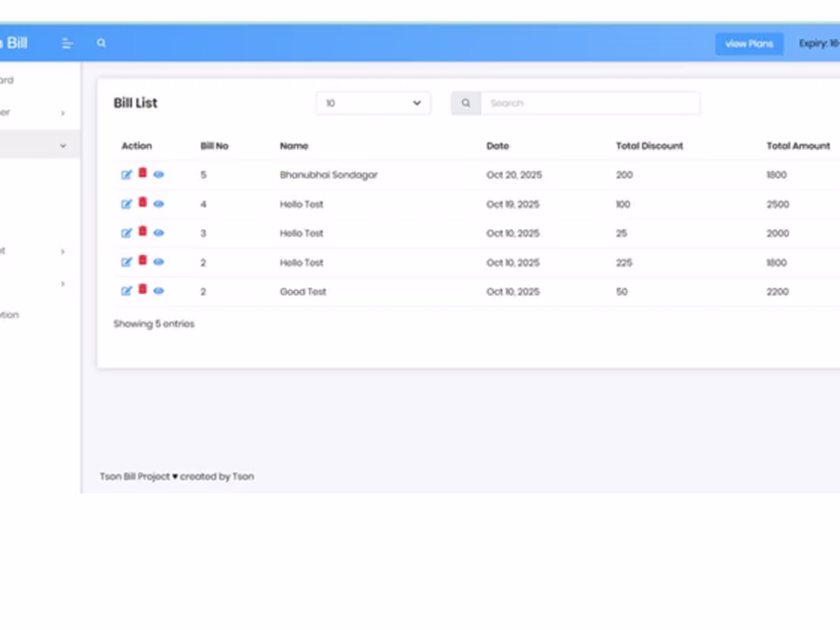Delete the Bhanubhai Sondagar bill
Screen dimensions: 840x630
pos(143,174)
